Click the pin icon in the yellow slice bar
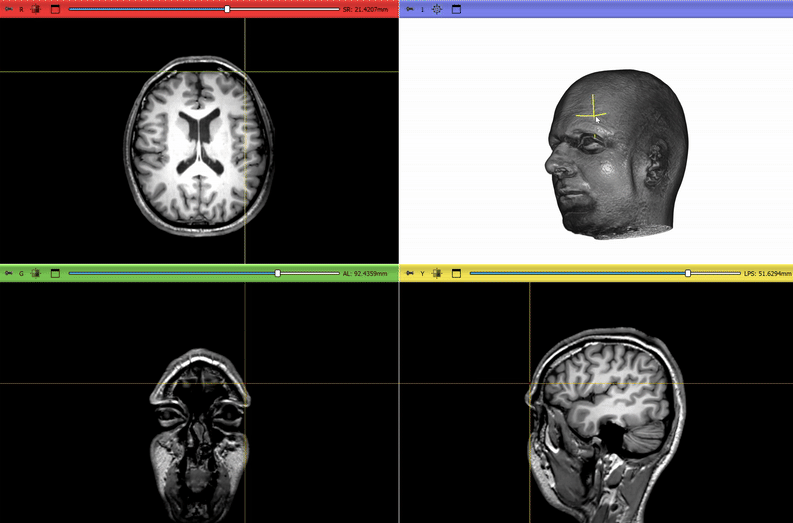Image resolution: width=793 pixels, height=523 pixels. point(410,273)
